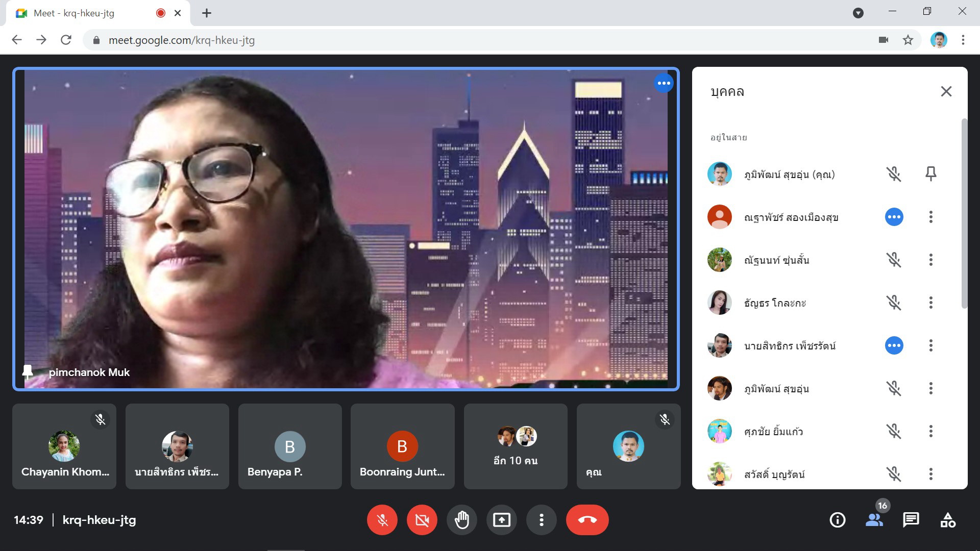Turn on camera in bottom bar
This screenshot has height=551, width=980.
422,520
